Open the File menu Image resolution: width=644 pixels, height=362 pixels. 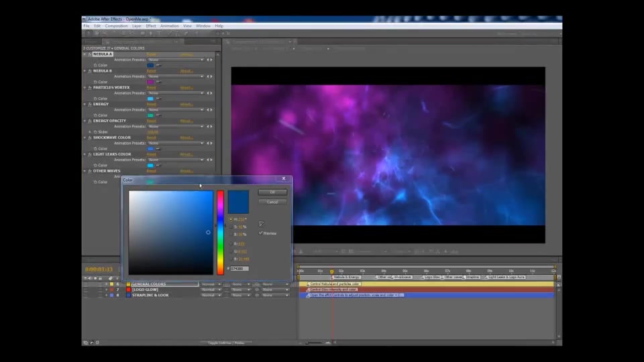(87, 26)
